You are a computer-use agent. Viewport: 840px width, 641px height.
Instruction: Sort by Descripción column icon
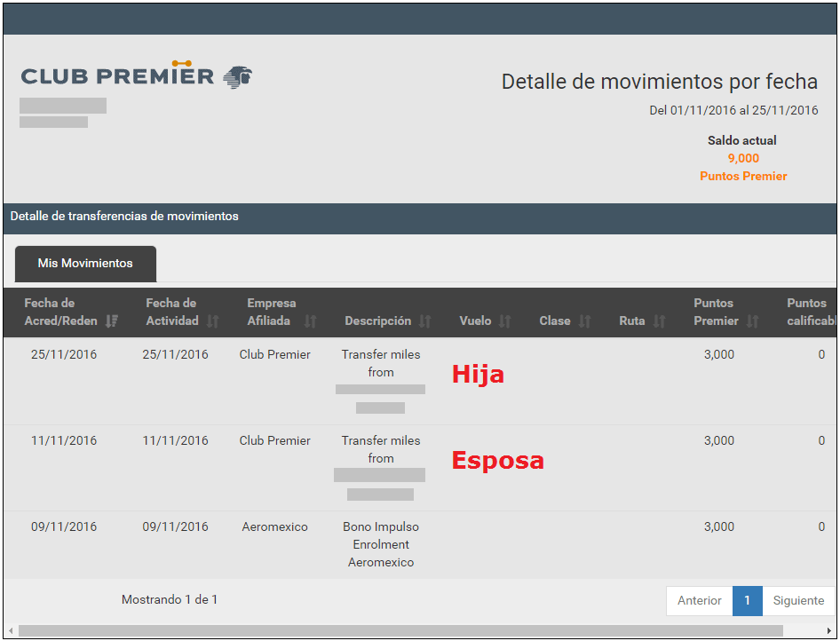(424, 320)
